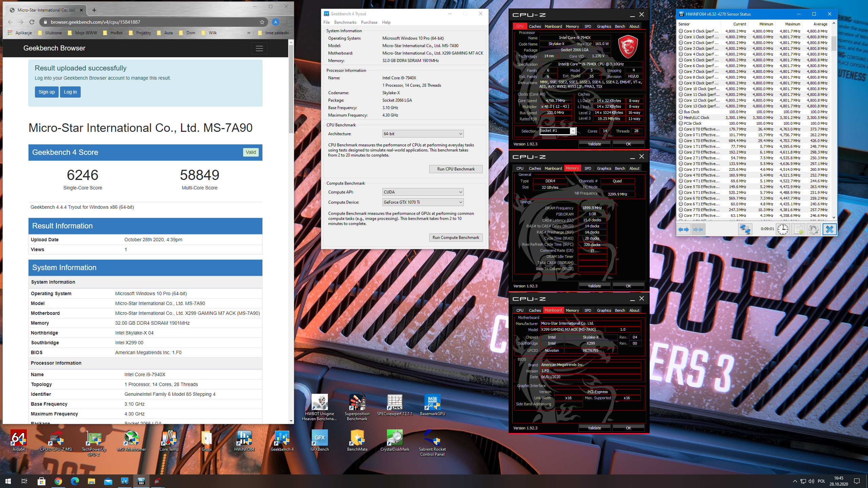Open the Superposition Benchmark desktop icon
The image size is (868, 488).
(357, 407)
